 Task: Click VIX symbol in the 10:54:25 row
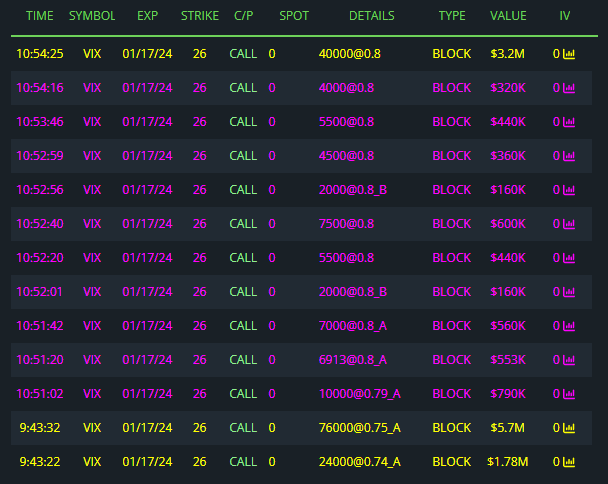[92, 54]
